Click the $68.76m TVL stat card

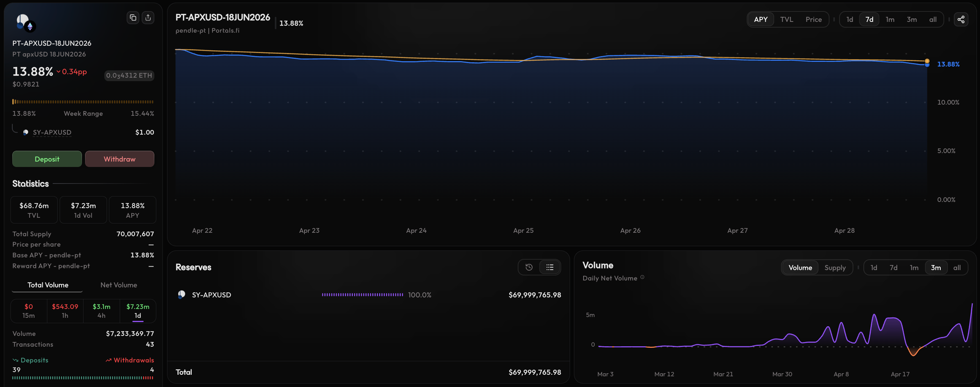point(34,210)
